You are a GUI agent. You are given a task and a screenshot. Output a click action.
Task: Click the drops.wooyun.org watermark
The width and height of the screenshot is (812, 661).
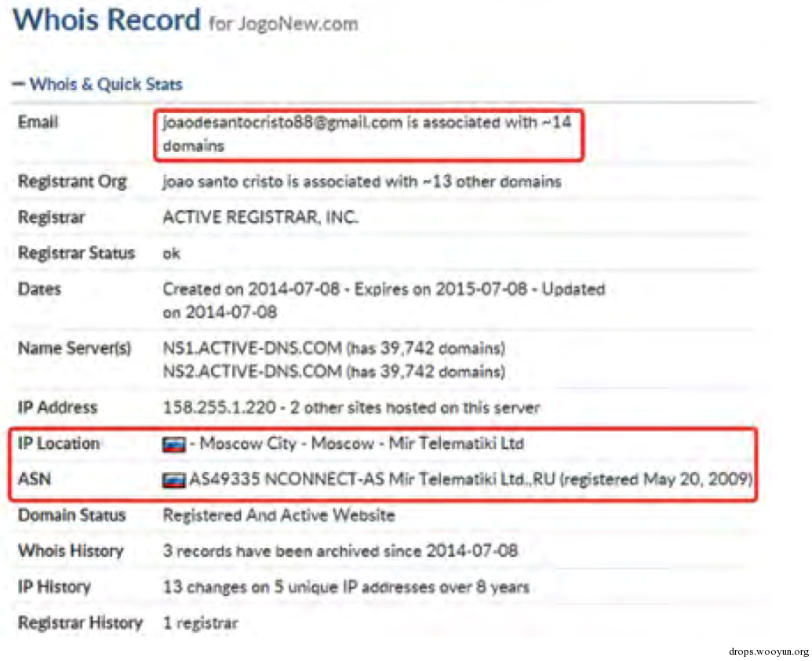click(768, 652)
